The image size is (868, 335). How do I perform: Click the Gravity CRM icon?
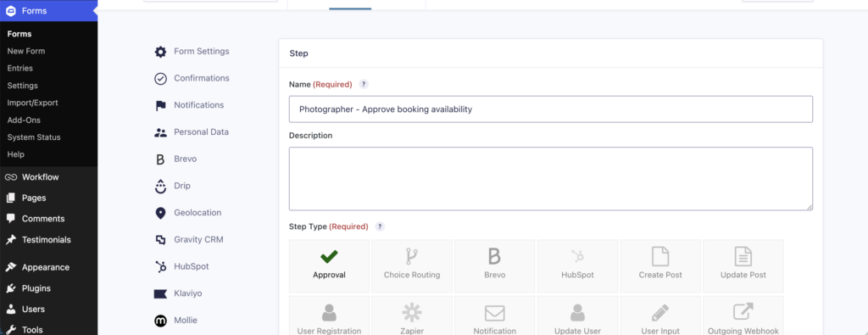[160, 240]
